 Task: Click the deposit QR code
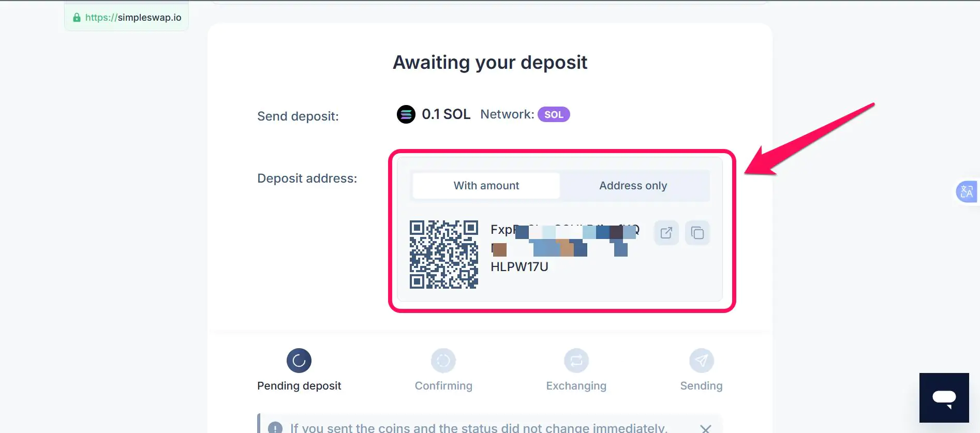443,254
